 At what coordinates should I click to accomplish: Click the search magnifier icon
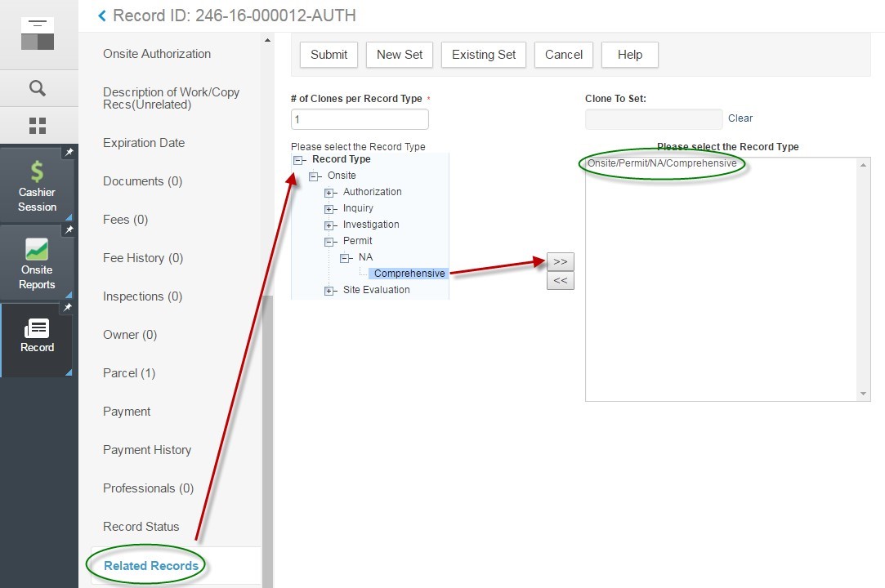pyautogui.click(x=38, y=88)
